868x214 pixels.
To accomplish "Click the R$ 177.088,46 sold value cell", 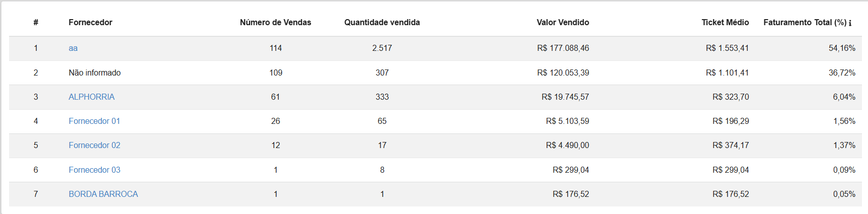I will pos(563,48).
